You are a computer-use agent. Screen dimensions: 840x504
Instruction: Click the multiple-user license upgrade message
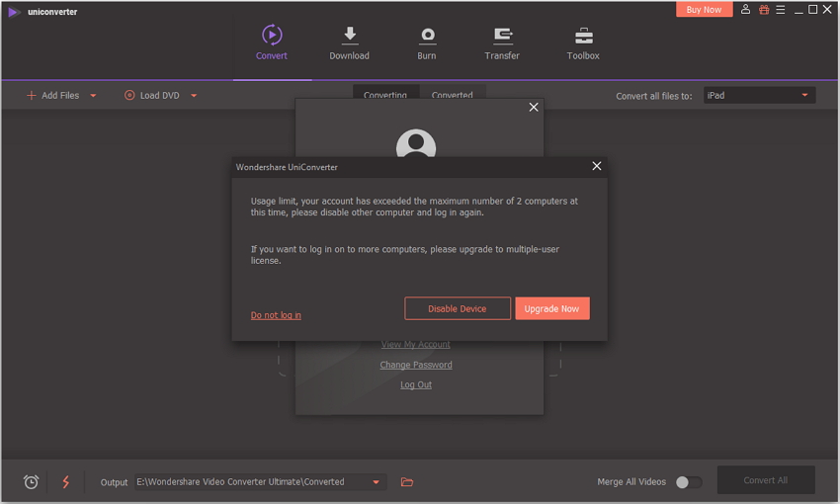point(405,255)
